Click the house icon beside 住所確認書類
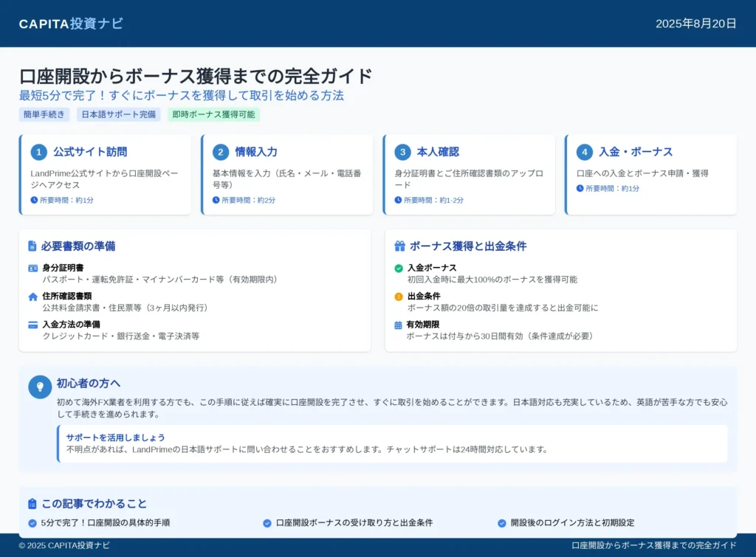 [32, 297]
